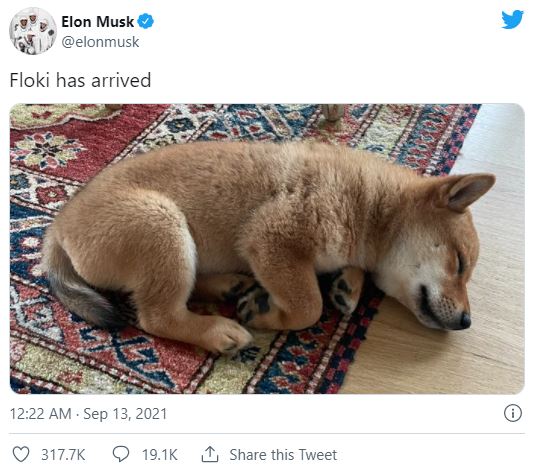
Task: Click the Elon Musk display name
Action: [98, 22]
